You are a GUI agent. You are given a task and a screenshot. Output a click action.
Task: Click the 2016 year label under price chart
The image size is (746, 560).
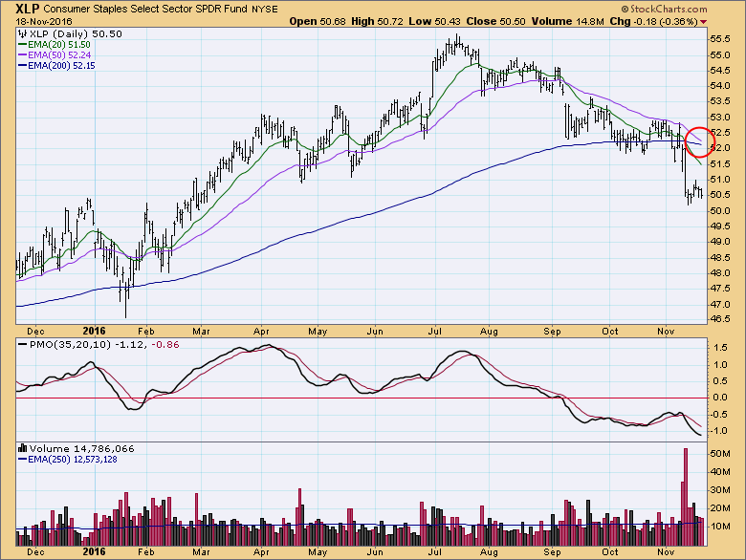pos(94,331)
